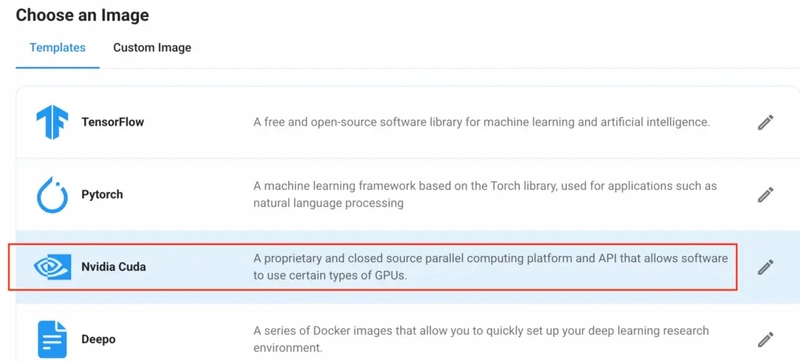Viewport: 800px width, 362px height.
Task: Open the Custom Image tab
Action: coord(152,48)
